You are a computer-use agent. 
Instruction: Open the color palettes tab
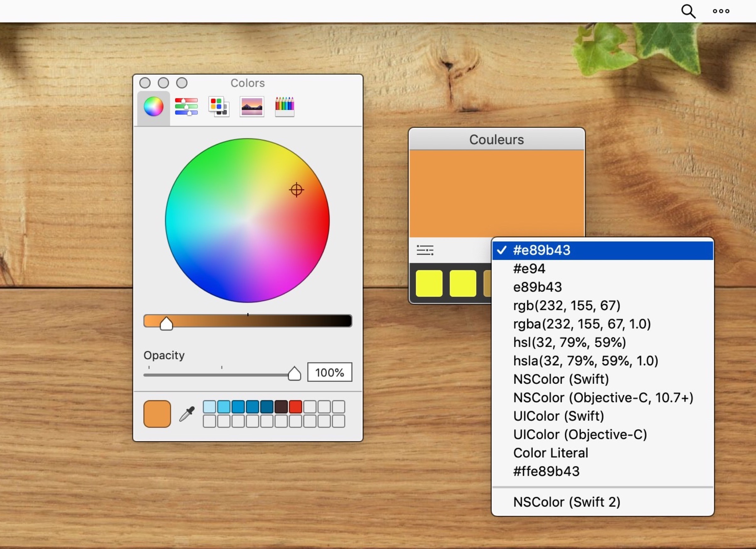[x=219, y=107]
